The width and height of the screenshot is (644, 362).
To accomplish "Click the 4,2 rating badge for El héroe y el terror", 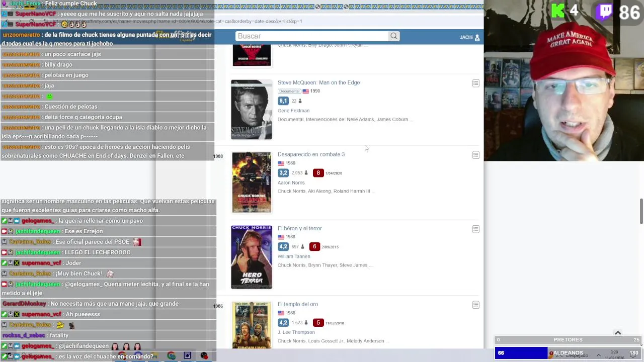I will tap(283, 247).
